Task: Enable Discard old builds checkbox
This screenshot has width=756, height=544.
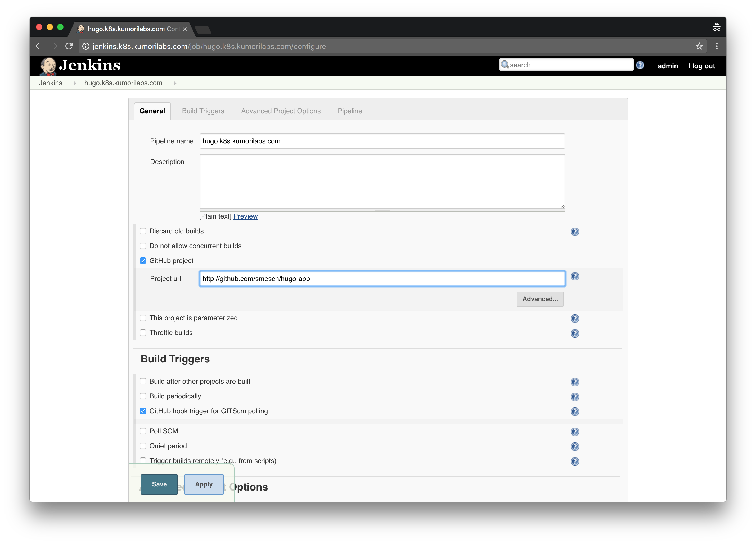Action: pos(143,231)
